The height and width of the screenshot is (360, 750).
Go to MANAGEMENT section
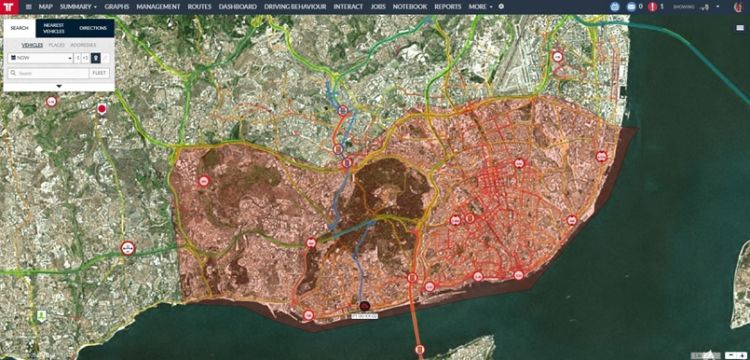point(158,7)
